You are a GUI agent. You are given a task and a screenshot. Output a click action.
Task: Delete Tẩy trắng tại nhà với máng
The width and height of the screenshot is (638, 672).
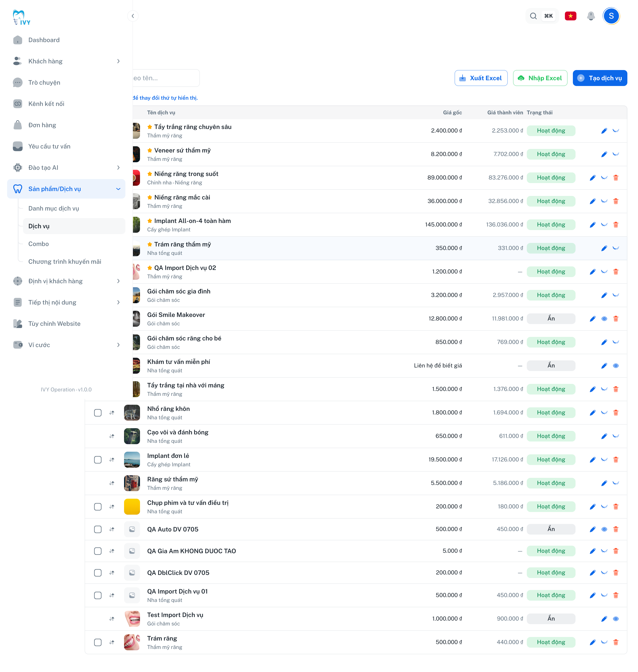click(x=616, y=389)
